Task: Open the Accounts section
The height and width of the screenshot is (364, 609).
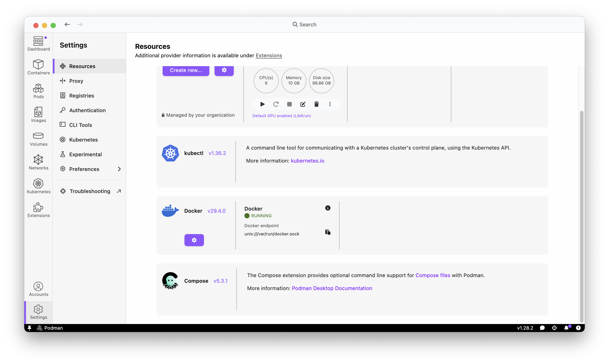Action: pyautogui.click(x=38, y=289)
